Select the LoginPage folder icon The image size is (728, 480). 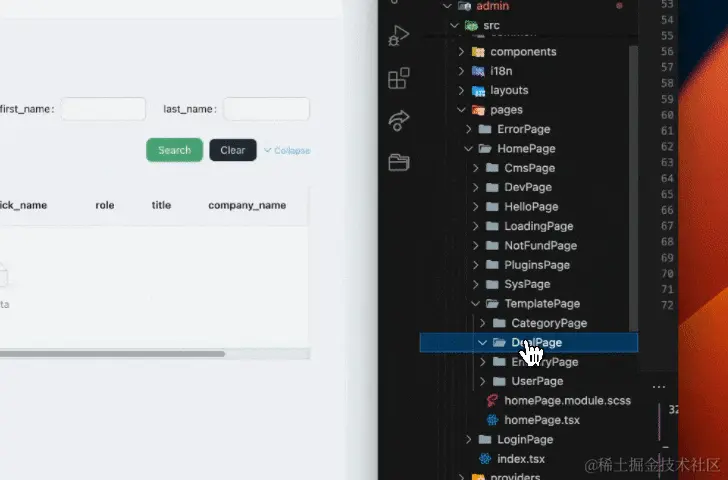[x=485, y=440]
